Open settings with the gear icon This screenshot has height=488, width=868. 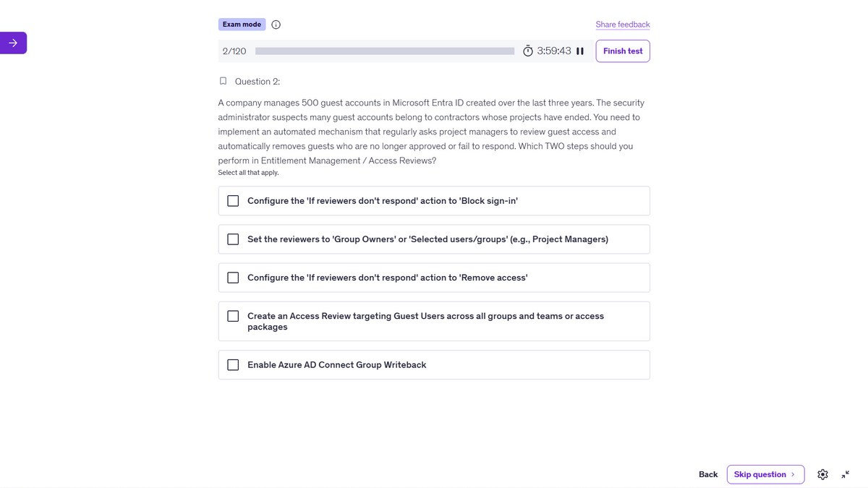(x=822, y=474)
